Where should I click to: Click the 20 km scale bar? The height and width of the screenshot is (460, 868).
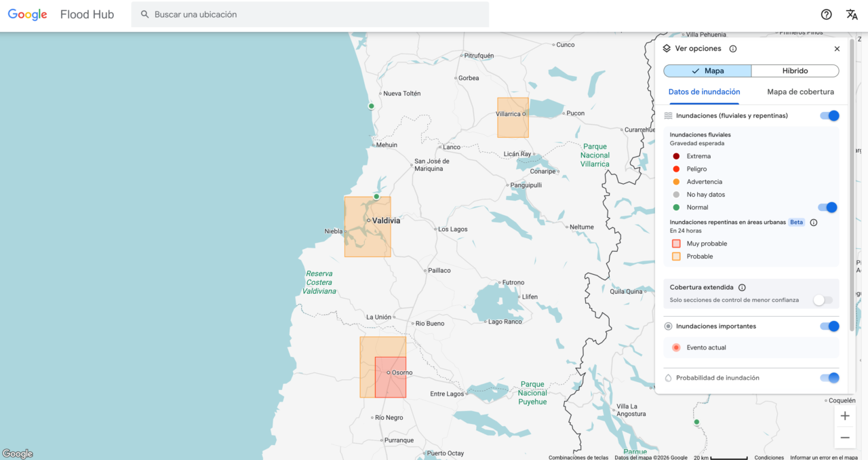[721, 457]
